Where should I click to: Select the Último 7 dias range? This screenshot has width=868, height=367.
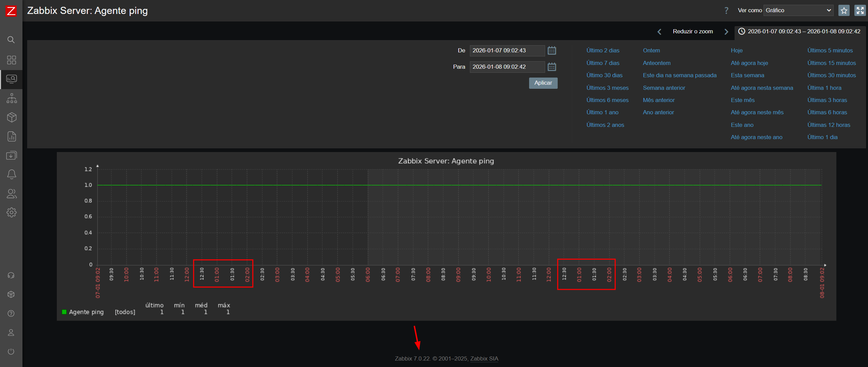(603, 63)
